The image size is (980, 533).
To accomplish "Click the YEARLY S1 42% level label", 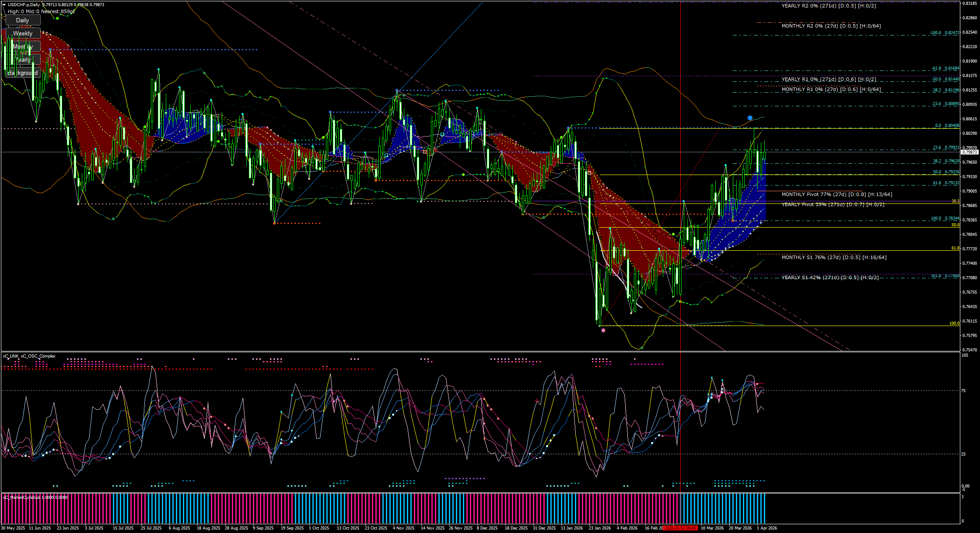I will [x=830, y=277].
